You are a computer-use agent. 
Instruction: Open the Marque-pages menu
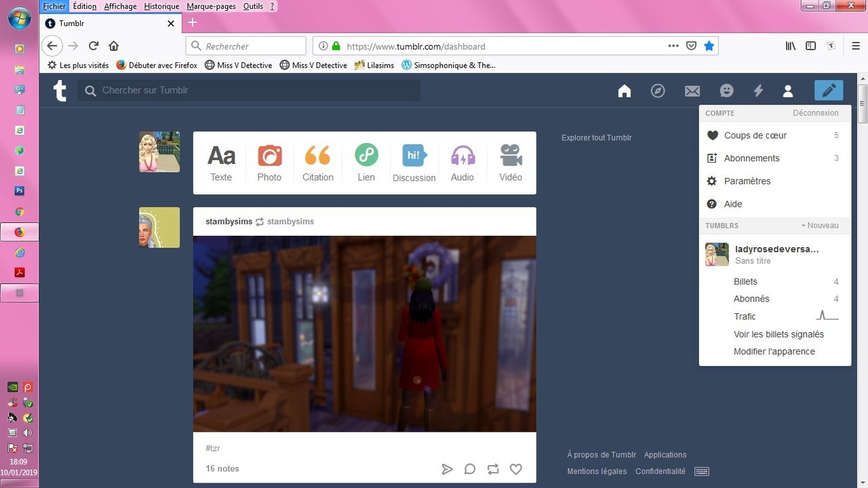(x=211, y=6)
